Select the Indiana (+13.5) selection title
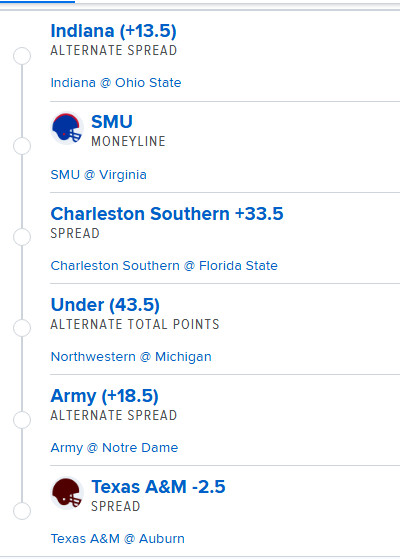 tap(113, 31)
